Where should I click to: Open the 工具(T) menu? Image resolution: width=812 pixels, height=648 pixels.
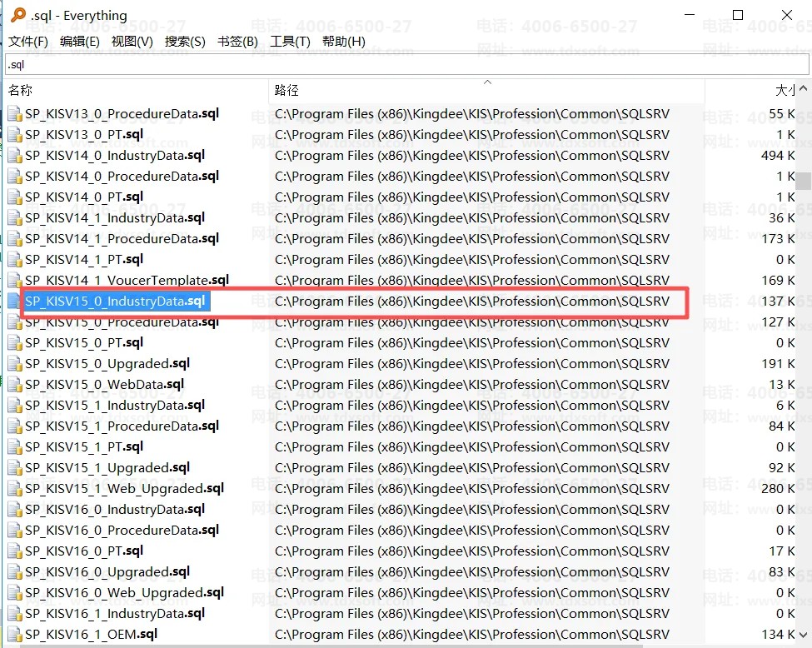(290, 42)
